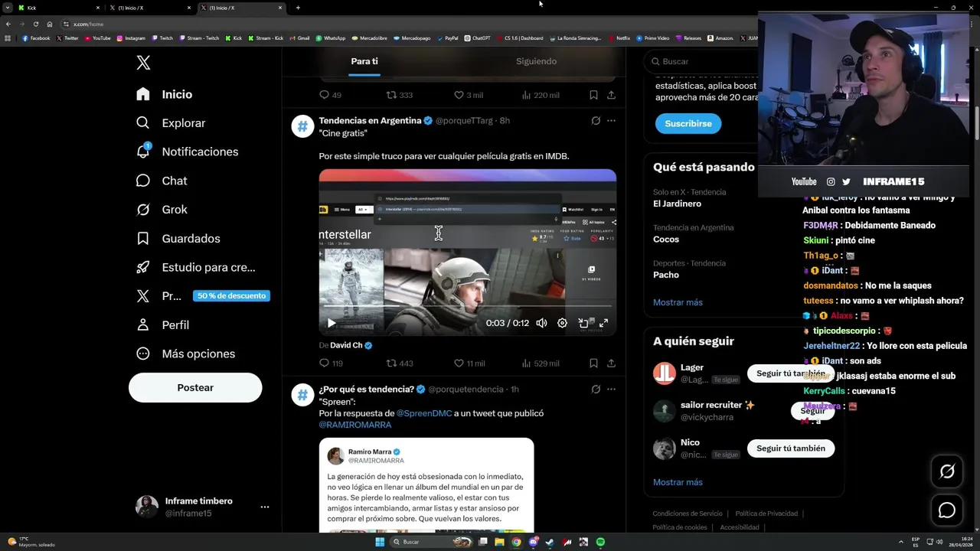Open the X logo home icon
This screenshot has height=551, width=980.
[143, 63]
